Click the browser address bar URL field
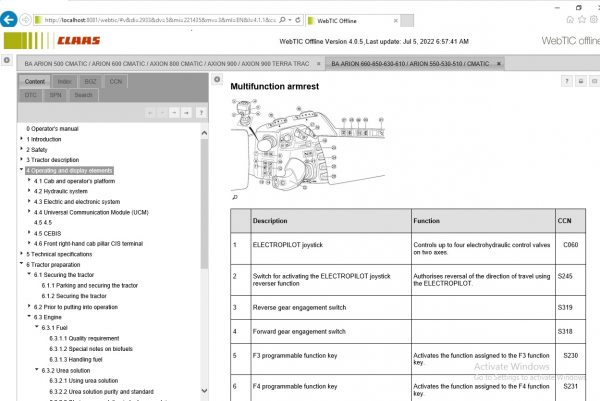This screenshot has height=401, width=600. (160, 20)
